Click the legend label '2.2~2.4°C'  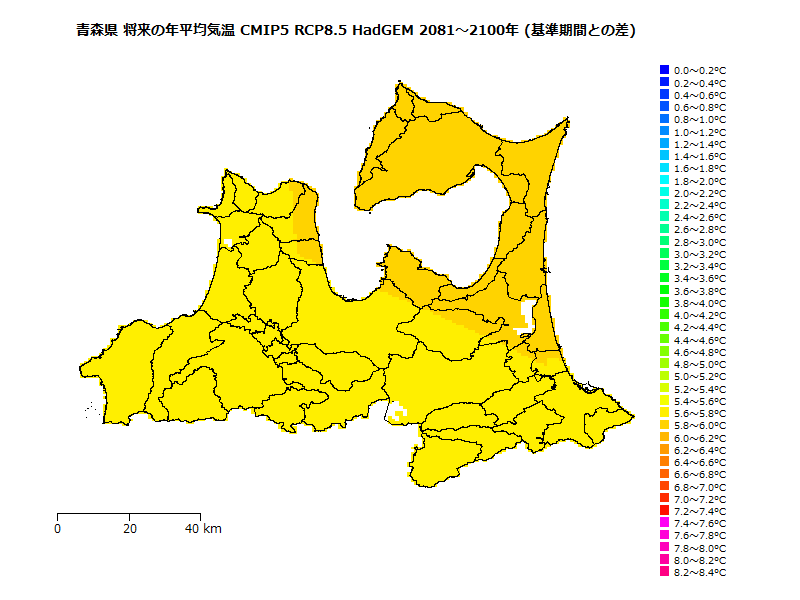click(700, 206)
